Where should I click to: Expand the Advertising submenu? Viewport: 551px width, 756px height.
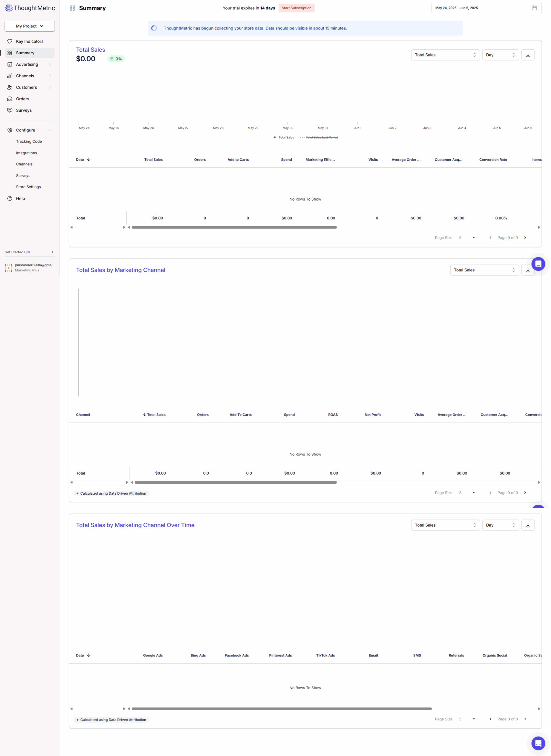(50, 64)
